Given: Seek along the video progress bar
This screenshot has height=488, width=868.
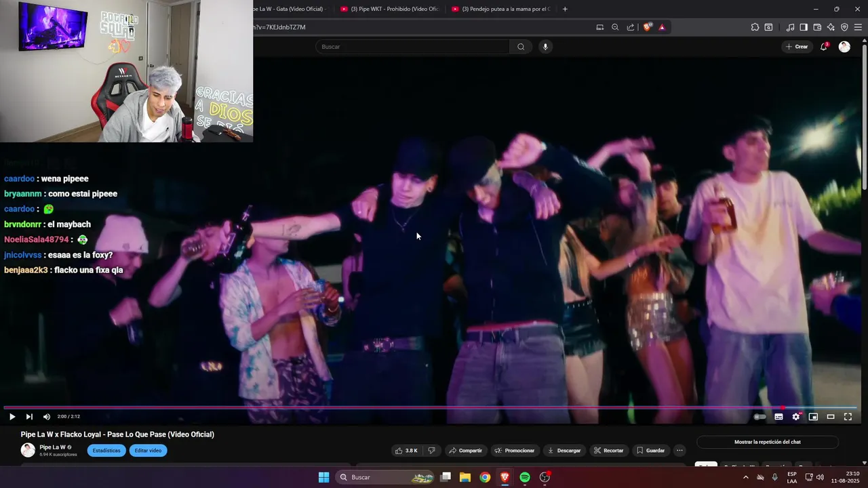Looking at the screenshot, I should point(431,407).
